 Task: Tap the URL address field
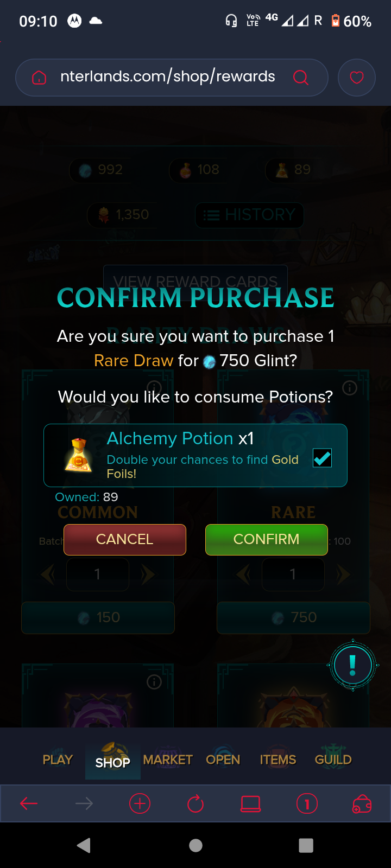point(168,77)
